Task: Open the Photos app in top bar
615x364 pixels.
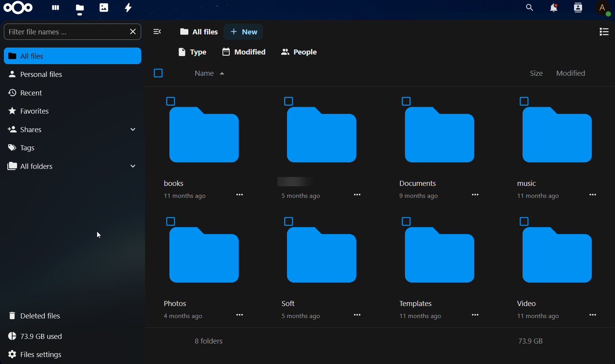Action: [104, 8]
